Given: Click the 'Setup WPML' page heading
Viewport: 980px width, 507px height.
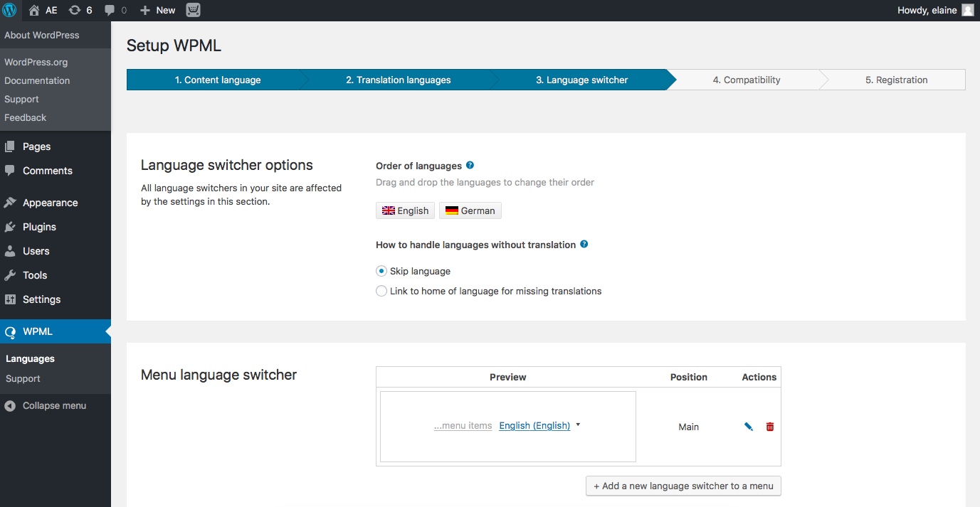Looking at the screenshot, I should [174, 46].
